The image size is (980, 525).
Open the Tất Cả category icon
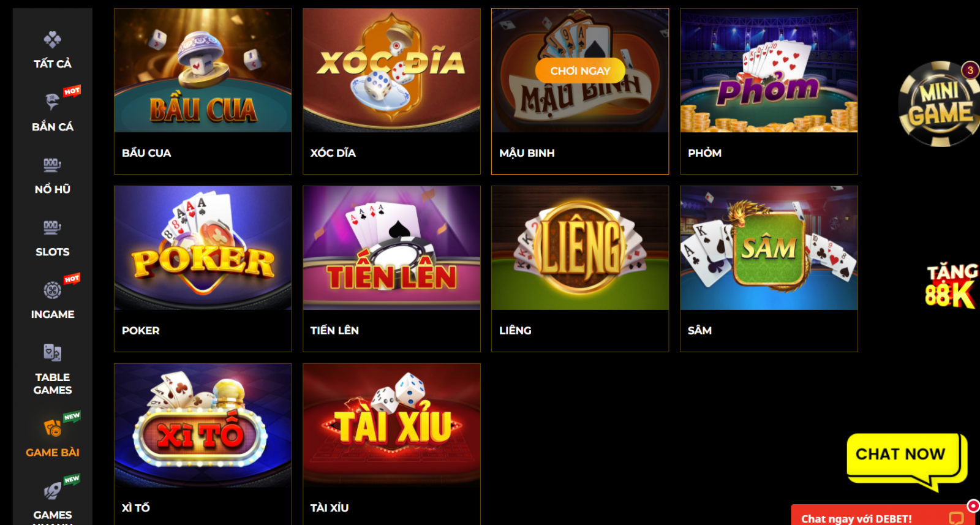[53, 40]
